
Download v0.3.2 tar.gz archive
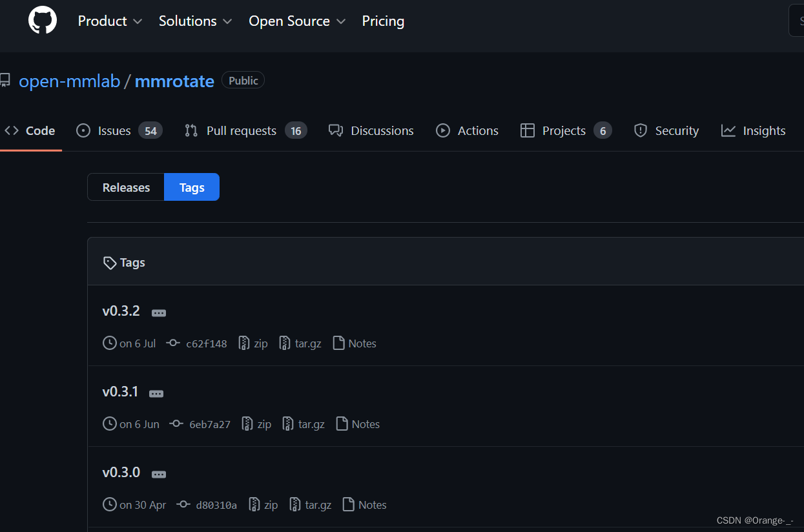[x=300, y=343]
